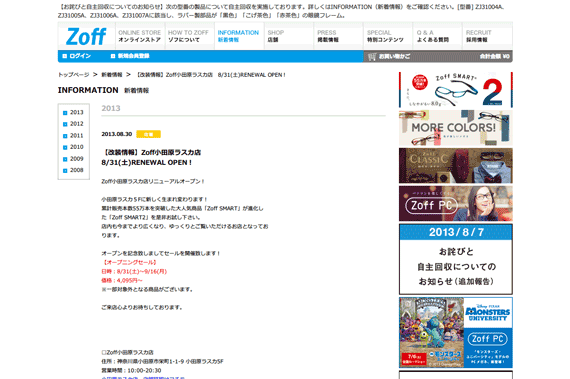Image resolution: width=570 pixels, height=379 pixels.
Task: Click the login square icon before ログイン
Action: pyautogui.click(x=65, y=56)
